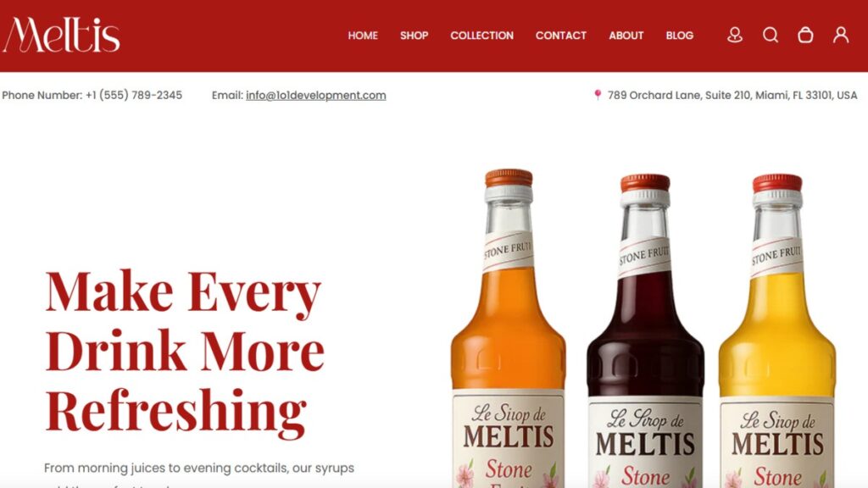Visit the BLOG menu item
868x488 pixels.
(679, 36)
